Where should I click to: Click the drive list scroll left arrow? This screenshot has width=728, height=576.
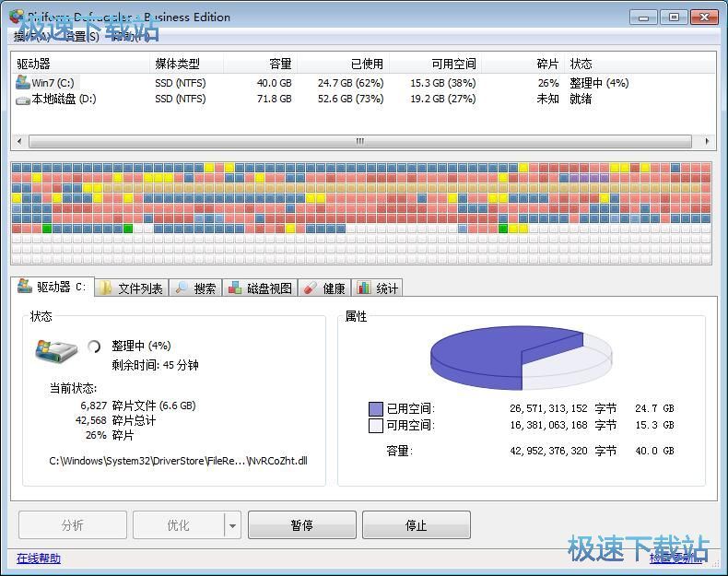(x=18, y=142)
